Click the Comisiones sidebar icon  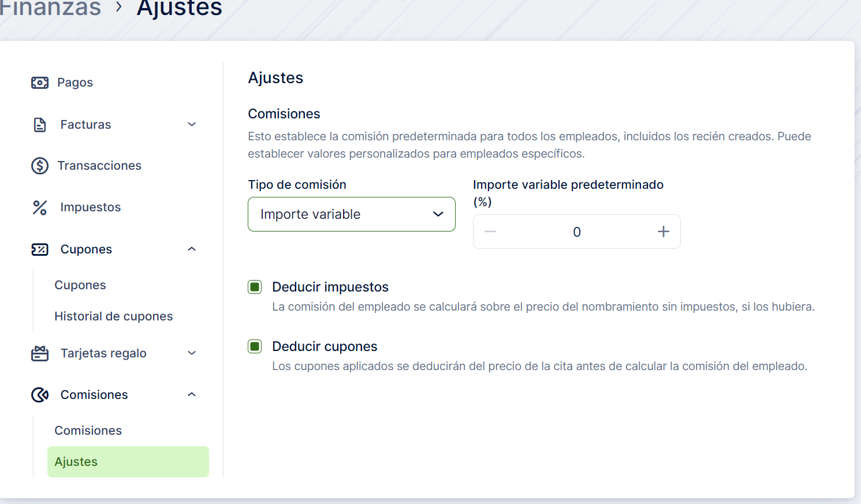pos(40,395)
